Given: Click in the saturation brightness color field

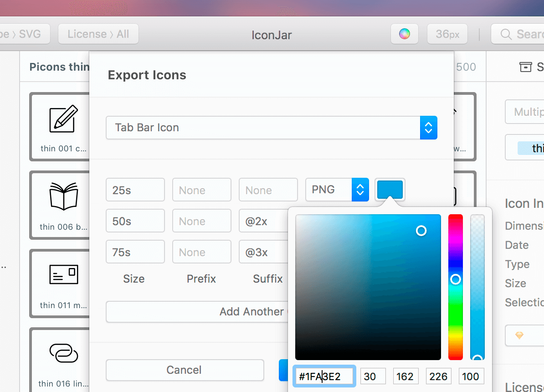Looking at the screenshot, I should pyautogui.click(x=368, y=287).
